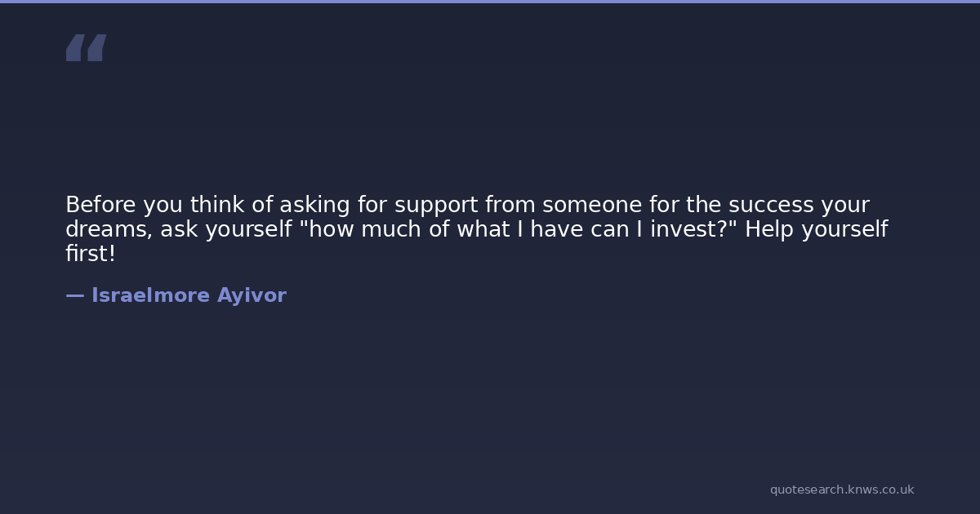The height and width of the screenshot is (514, 980).
Task: Select the word "support" in the quote
Action: pos(436,205)
